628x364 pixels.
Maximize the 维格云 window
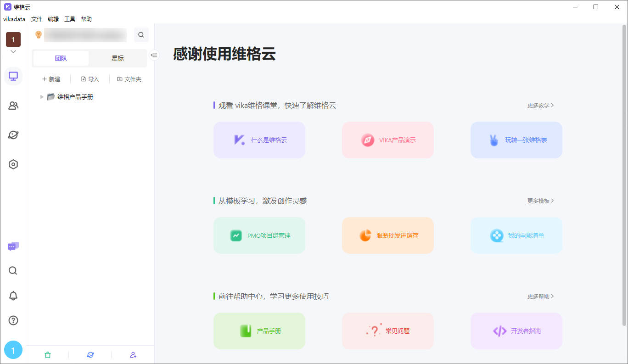(x=596, y=7)
